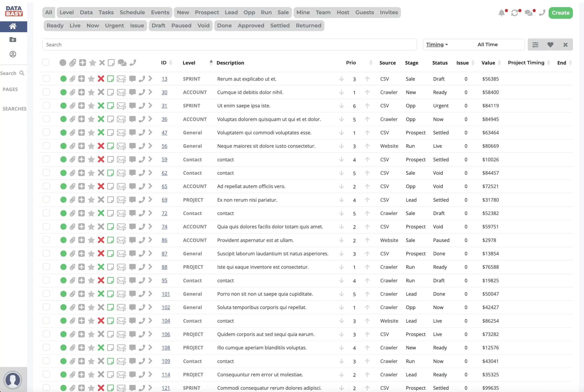Open the notifications bell
The height and width of the screenshot is (392, 584).
[x=502, y=13]
